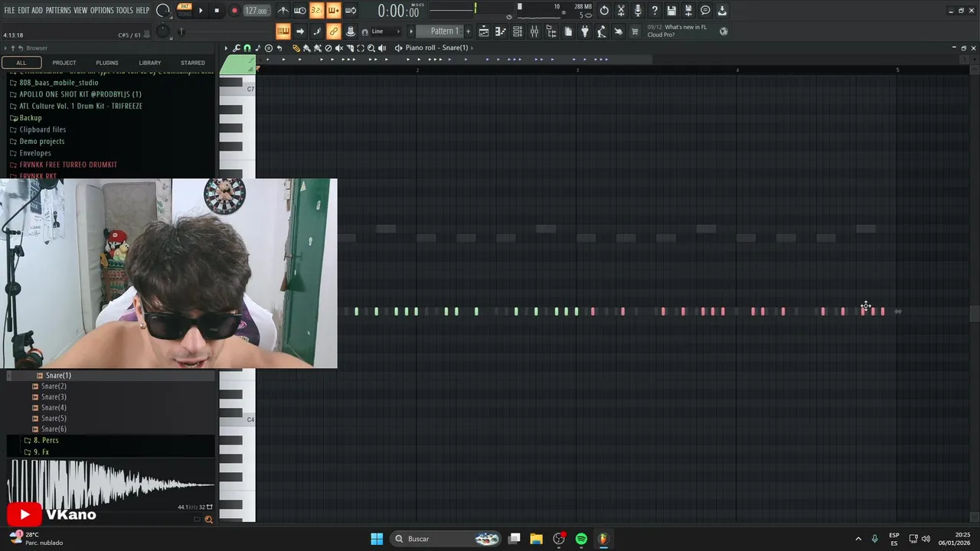Open the TOOLS menu
The width and height of the screenshot is (980, 551).
coord(125,10)
